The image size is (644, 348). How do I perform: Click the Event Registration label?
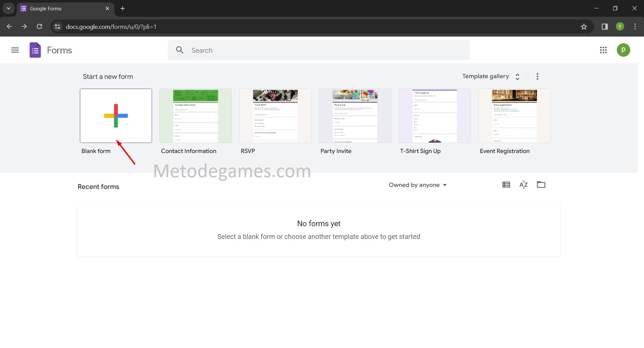point(505,151)
